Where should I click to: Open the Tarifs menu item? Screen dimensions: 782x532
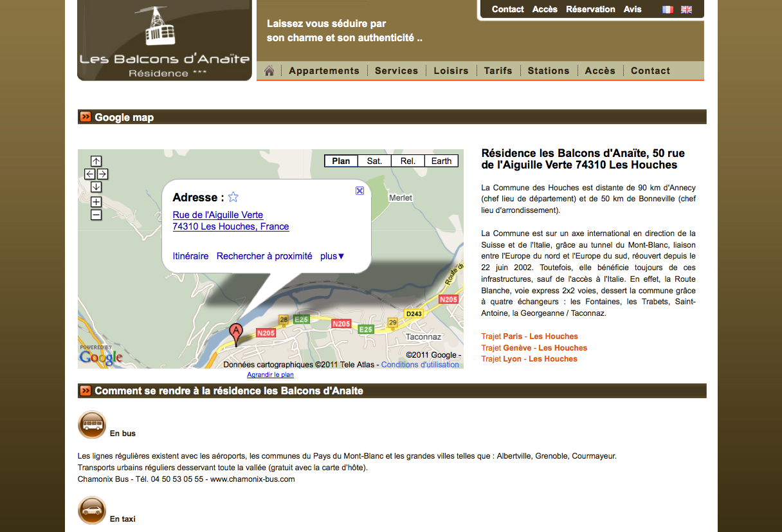[x=498, y=71]
